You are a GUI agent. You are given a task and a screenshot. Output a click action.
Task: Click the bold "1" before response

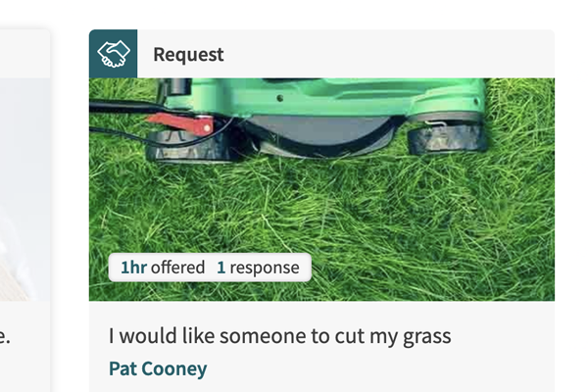(220, 268)
